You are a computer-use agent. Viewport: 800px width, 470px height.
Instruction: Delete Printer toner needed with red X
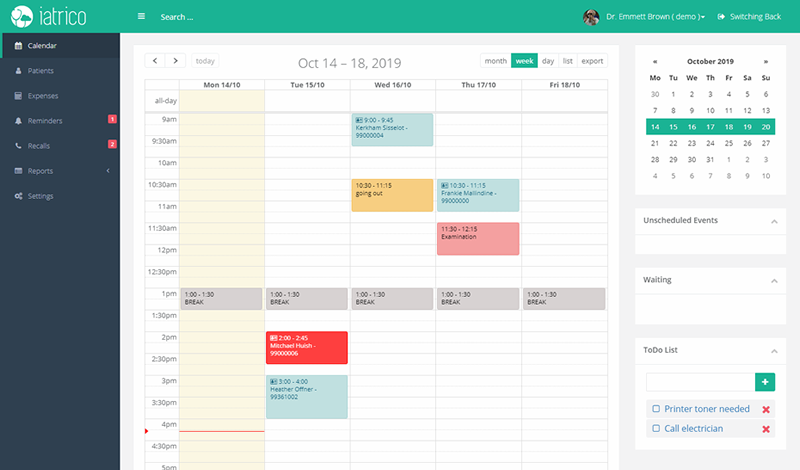(766, 409)
